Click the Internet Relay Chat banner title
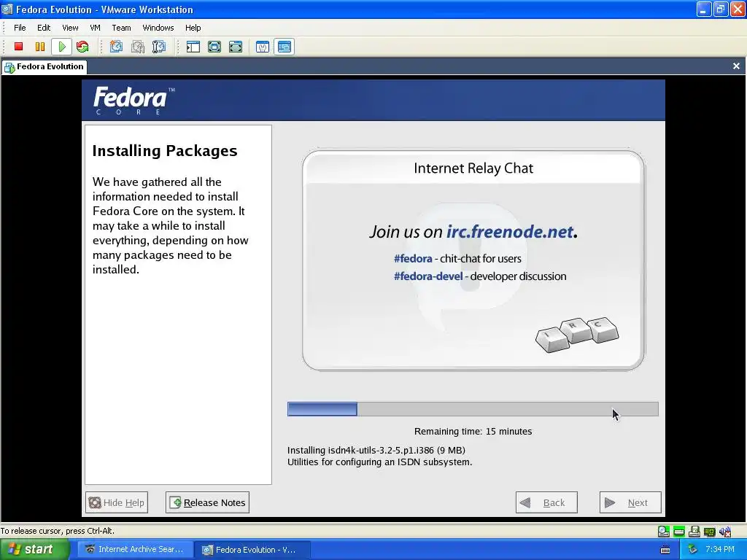The height and width of the screenshot is (560, 747). pos(473,168)
